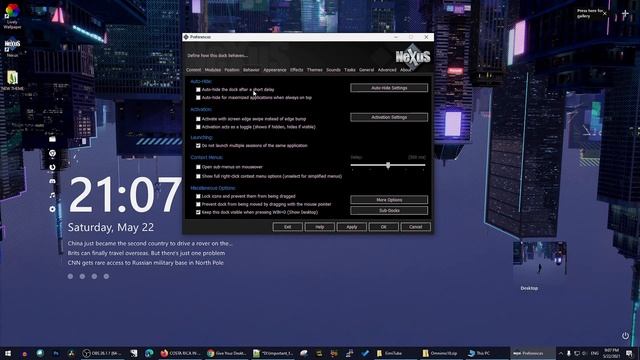Open the CNN Russian military base headline
The height and width of the screenshot is (360, 640).
(x=145, y=263)
